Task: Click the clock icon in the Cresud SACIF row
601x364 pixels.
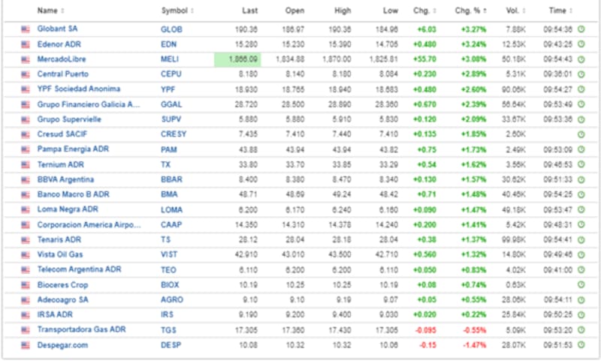Action: click(581, 134)
